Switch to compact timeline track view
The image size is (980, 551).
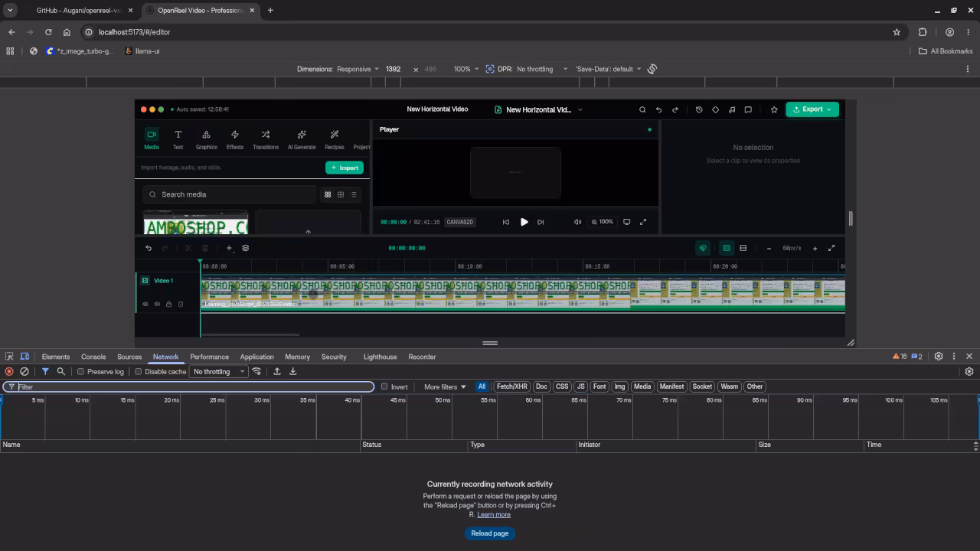[743, 248]
